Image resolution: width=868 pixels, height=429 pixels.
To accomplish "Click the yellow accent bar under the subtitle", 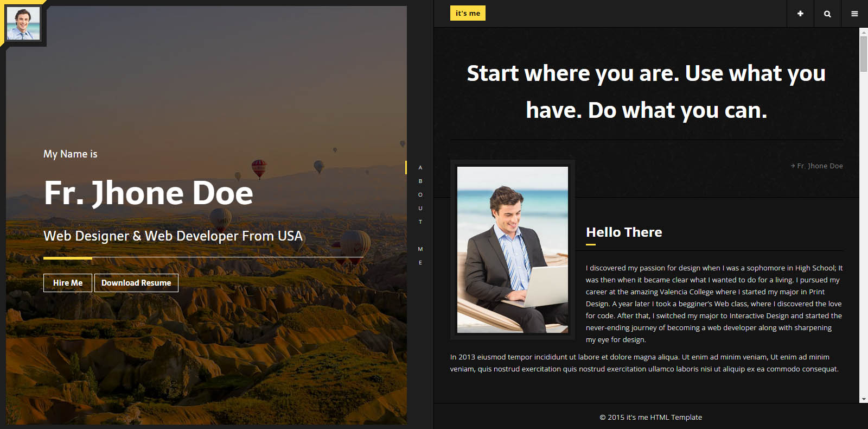I will tap(68, 258).
